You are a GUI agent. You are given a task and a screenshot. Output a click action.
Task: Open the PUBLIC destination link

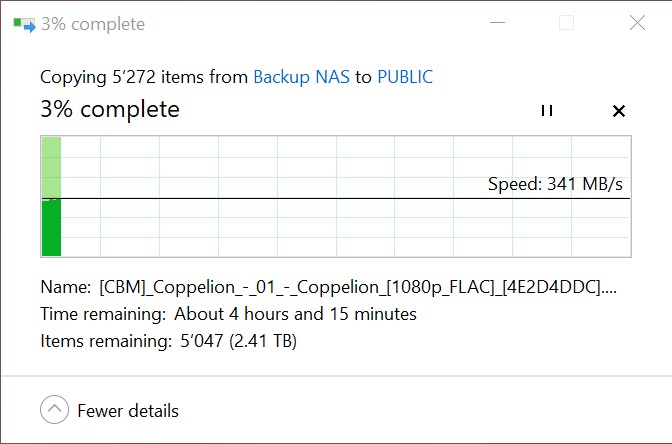[405, 77]
